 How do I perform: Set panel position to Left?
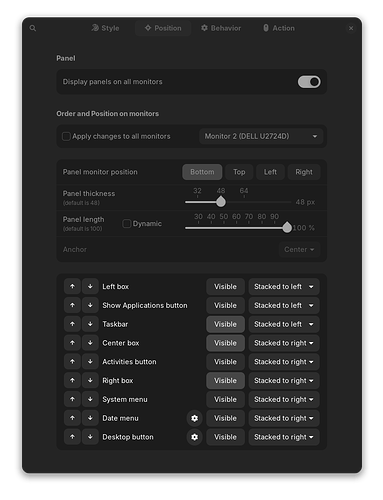pos(270,172)
